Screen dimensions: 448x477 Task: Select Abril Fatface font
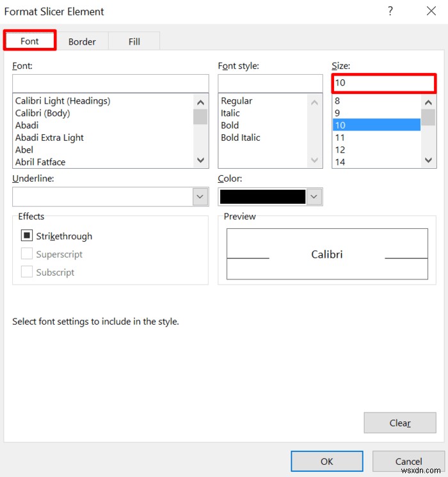coord(40,162)
